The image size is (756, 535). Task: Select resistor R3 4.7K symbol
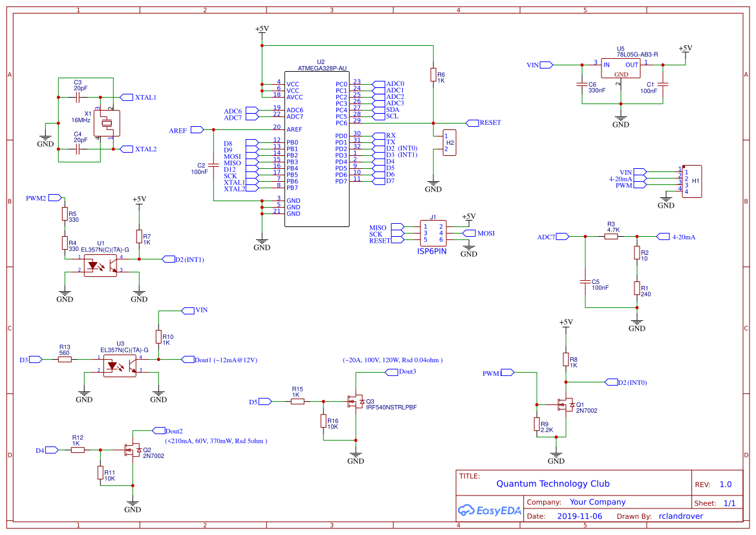(610, 236)
